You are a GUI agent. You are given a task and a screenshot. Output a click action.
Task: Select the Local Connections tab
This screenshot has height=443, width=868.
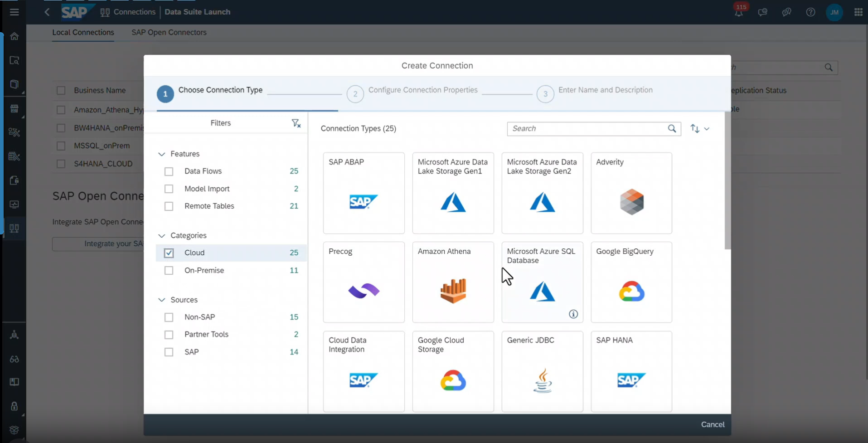(83, 33)
